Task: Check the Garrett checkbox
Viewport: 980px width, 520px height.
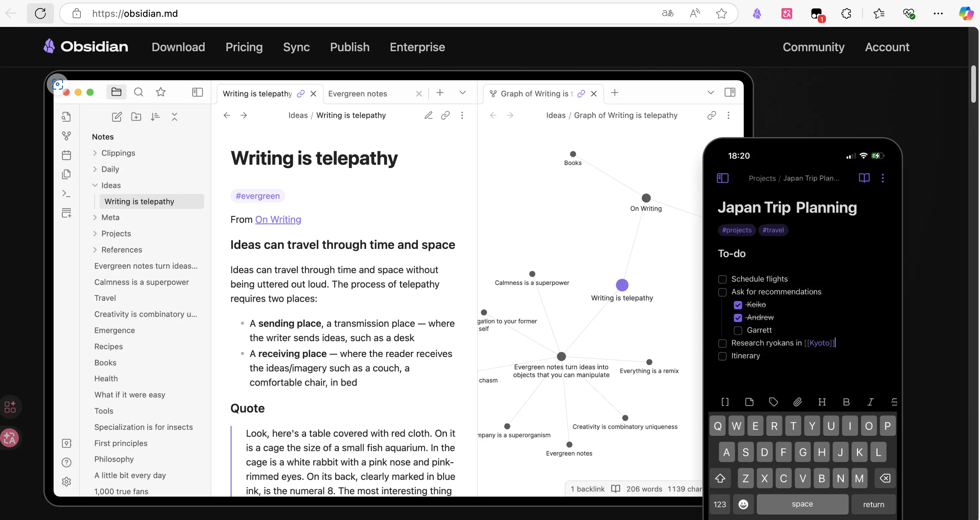Action: [x=738, y=330]
